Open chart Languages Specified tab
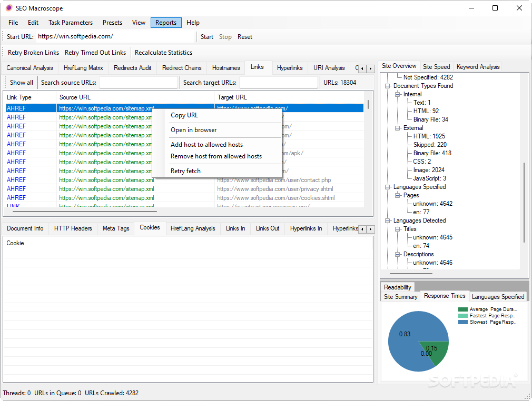The image size is (532, 401). (x=498, y=297)
